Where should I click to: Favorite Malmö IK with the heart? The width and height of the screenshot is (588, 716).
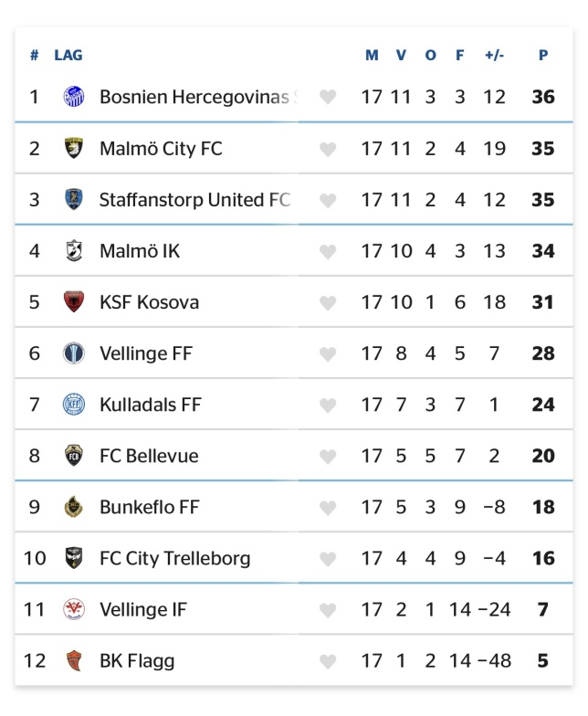click(x=328, y=251)
